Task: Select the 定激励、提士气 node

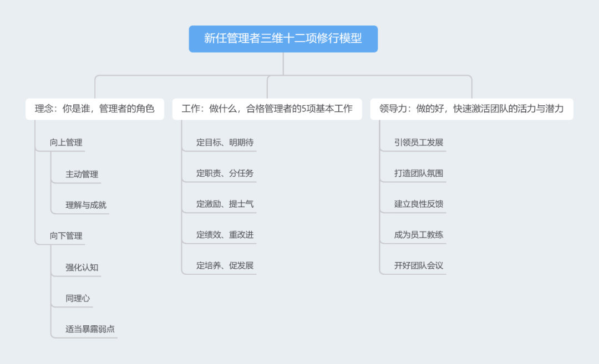Action: point(225,204)
